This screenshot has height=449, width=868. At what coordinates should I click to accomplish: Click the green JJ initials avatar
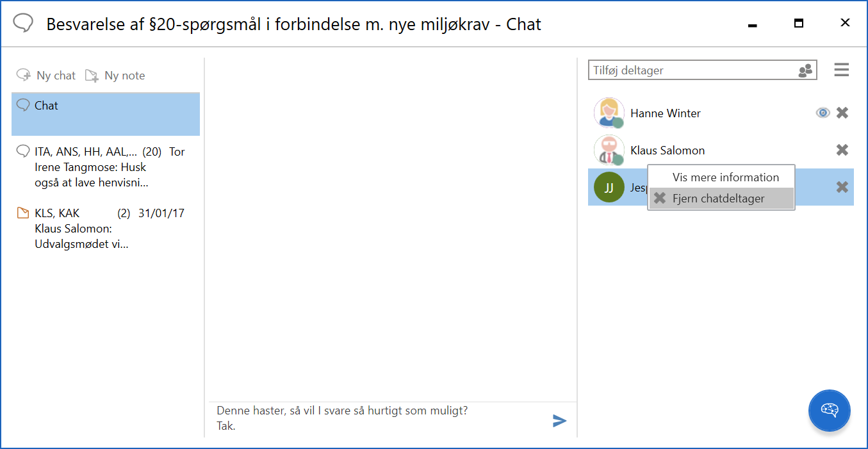click(x=609, y=187)
